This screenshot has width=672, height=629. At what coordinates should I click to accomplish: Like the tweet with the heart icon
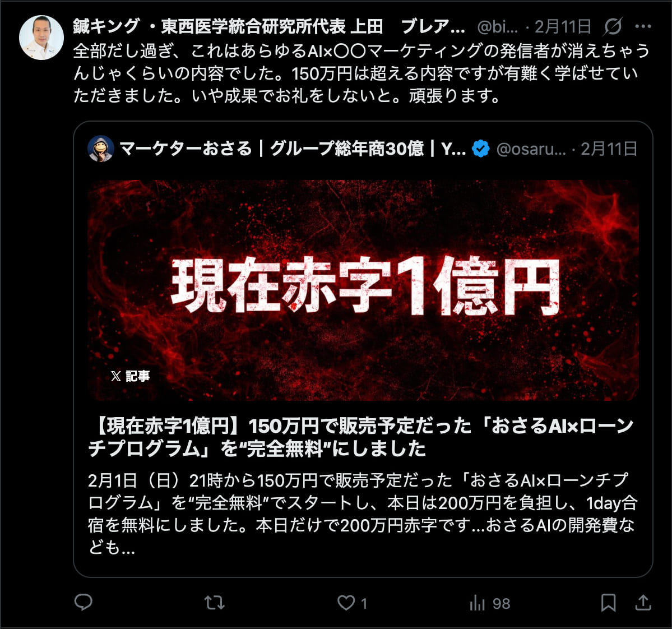(x=346, y=603)
